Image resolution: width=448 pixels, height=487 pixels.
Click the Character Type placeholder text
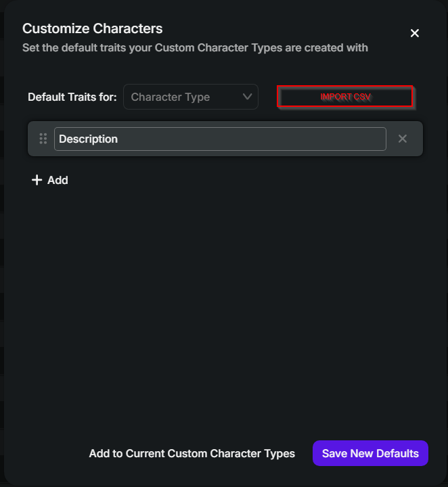coord(171,97)
